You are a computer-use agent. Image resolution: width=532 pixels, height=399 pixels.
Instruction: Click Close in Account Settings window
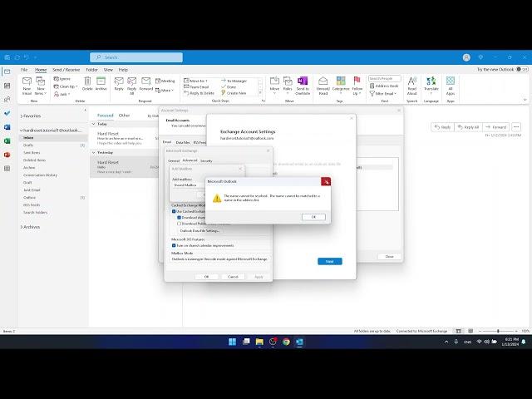(390, 257)
